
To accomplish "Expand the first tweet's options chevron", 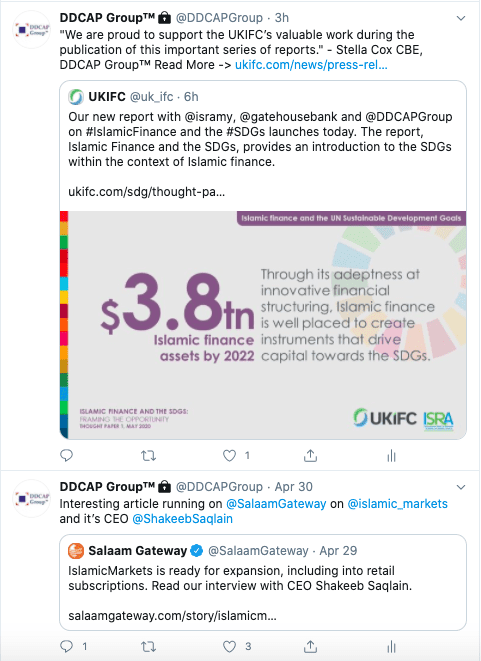I will point(461,18).
